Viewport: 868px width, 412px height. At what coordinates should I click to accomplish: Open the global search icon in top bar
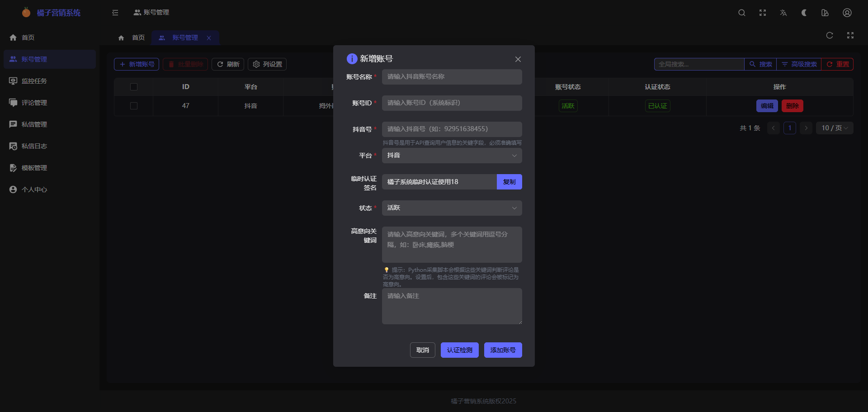742,13
